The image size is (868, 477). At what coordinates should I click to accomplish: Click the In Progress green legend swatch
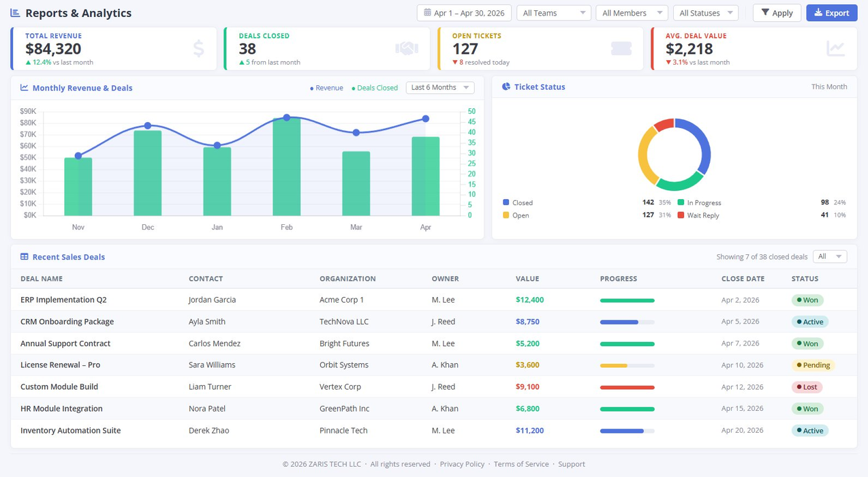coord(681,202)
